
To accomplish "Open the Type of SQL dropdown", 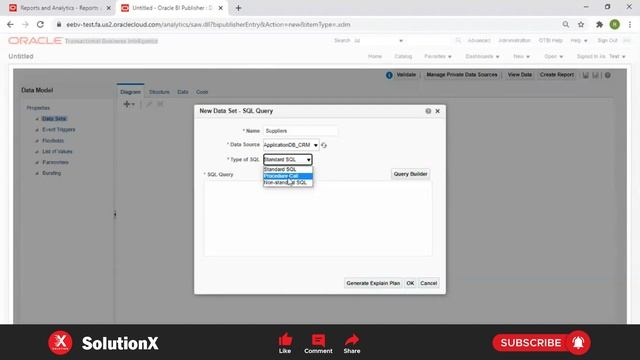I will [288, 160].
